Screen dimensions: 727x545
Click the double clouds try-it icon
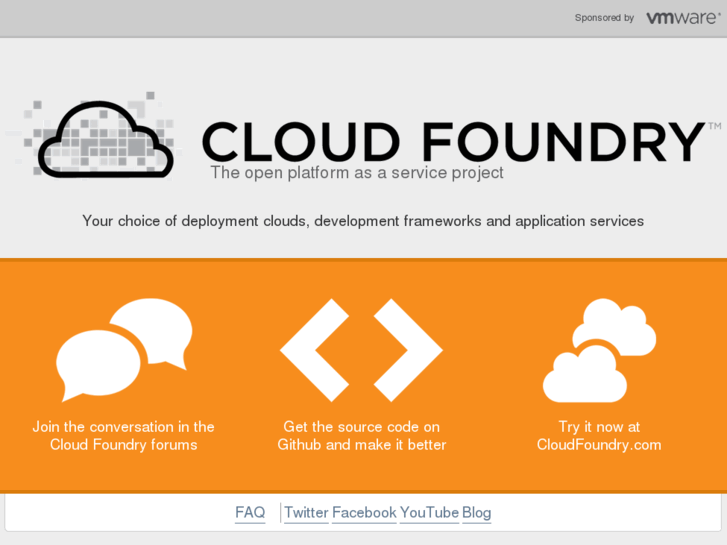point(599,350)
